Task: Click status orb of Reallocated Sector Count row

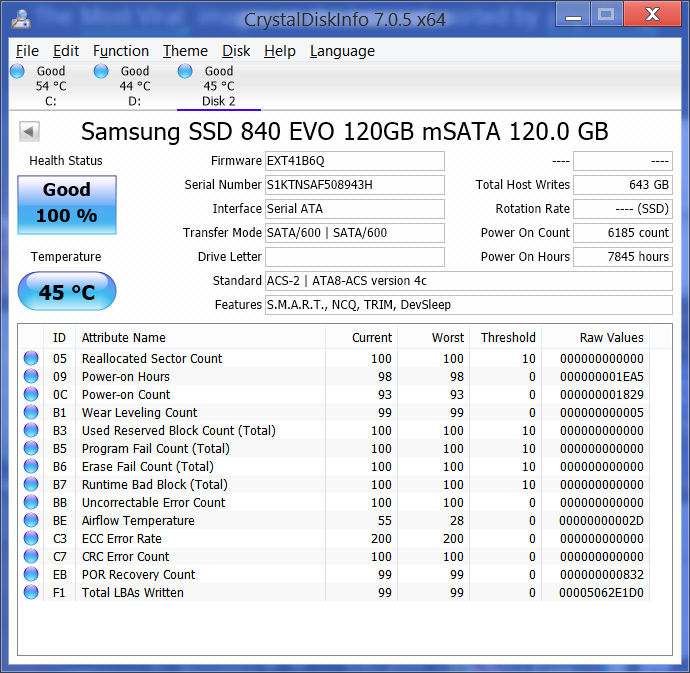Action: [x=31, y=358]
